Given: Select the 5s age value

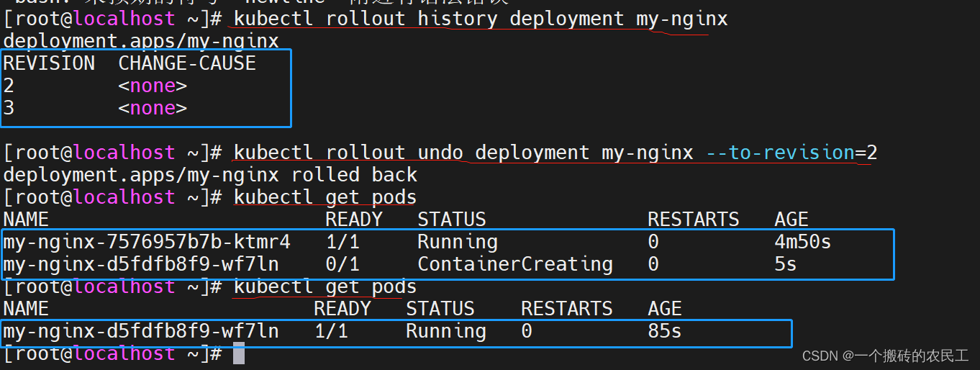Looking at the screenshot, I should pos(786,264).
